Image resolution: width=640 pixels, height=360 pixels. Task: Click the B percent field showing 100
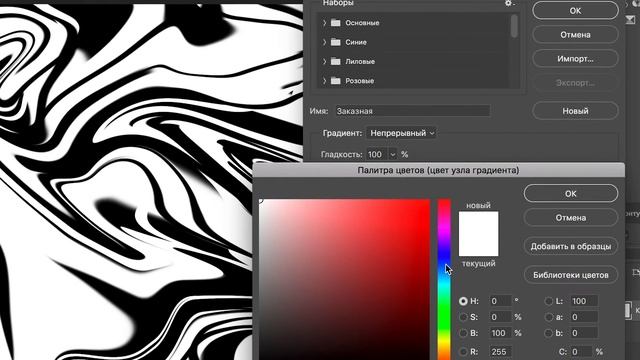pyautogui.click(x=500, y=333)
